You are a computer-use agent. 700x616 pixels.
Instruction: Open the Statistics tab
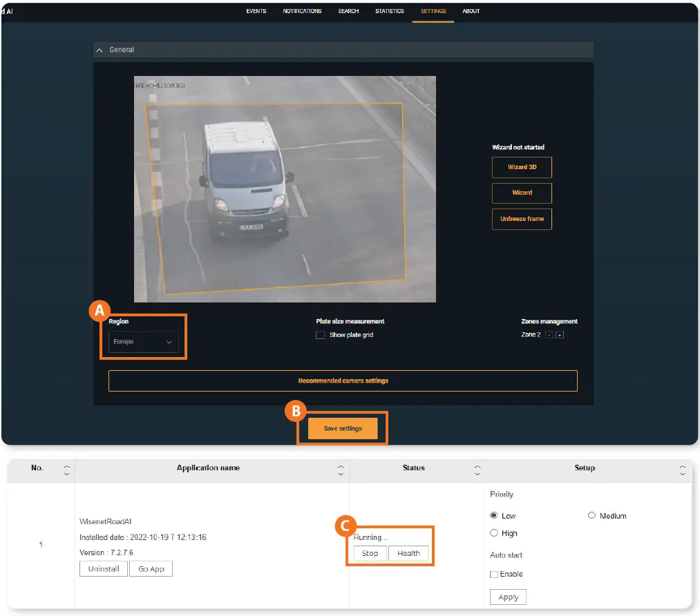click(x=390, y=11)
